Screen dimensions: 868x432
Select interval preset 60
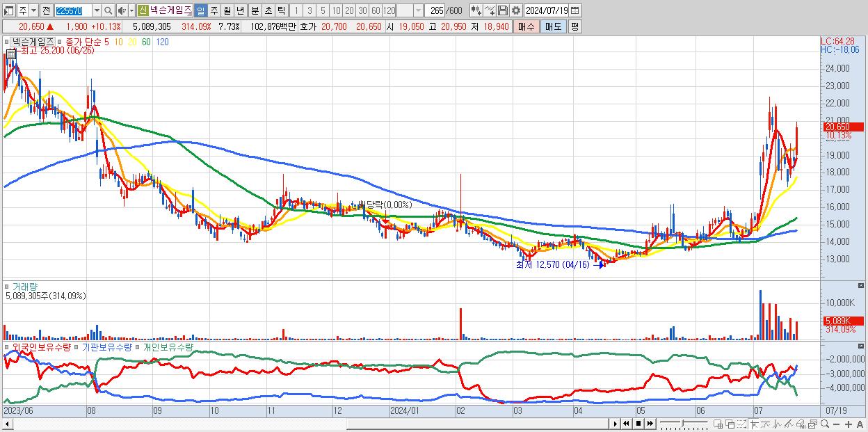pyautogui.click(x=376, y=10)
